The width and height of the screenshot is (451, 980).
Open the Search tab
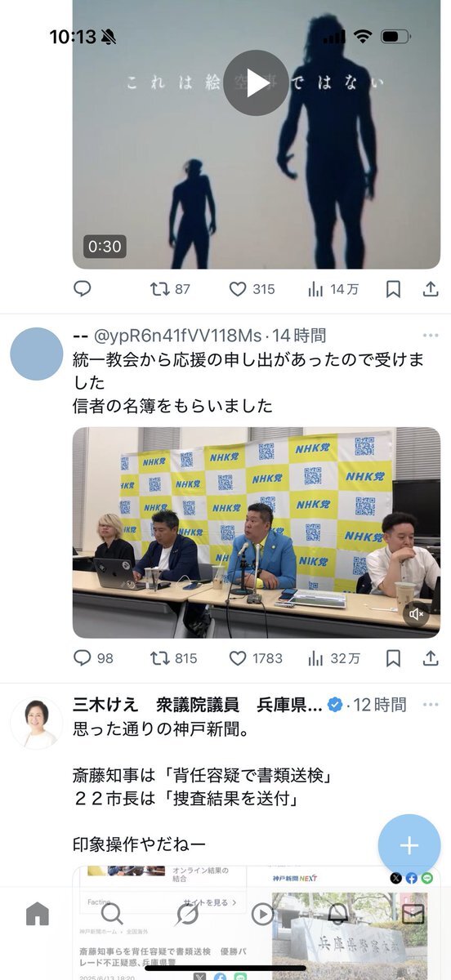click(112, 914)
